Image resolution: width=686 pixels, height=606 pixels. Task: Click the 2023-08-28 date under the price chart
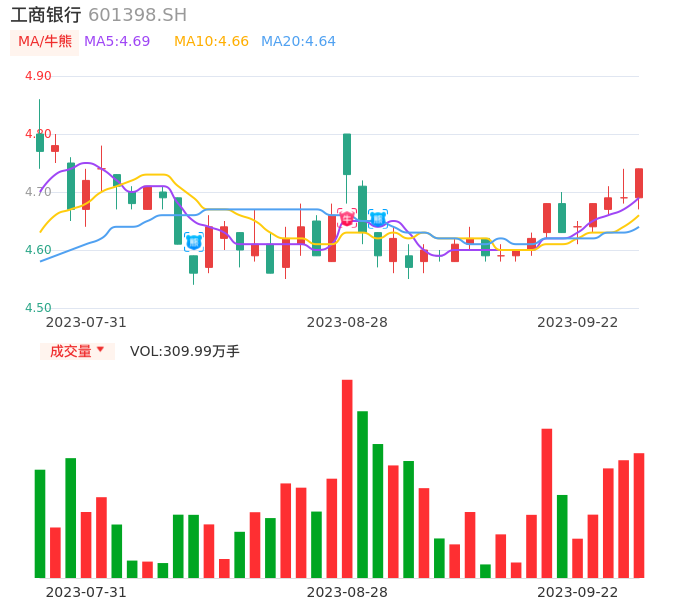point(347,322)
